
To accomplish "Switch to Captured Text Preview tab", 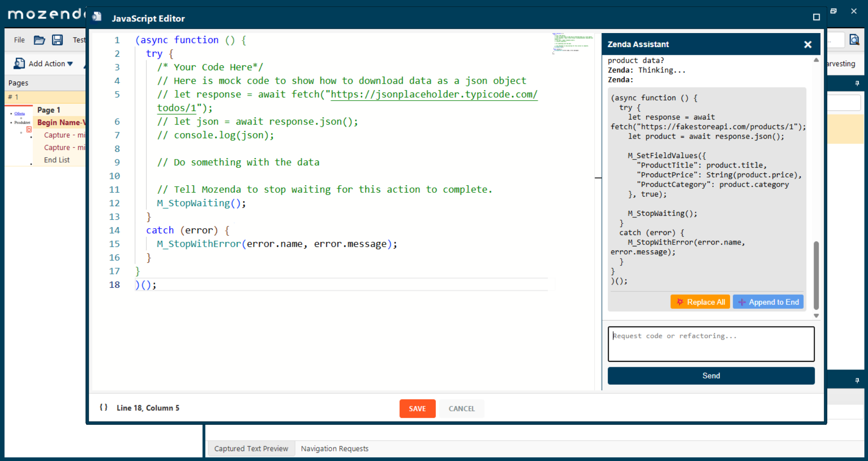I will click(251, 449).
